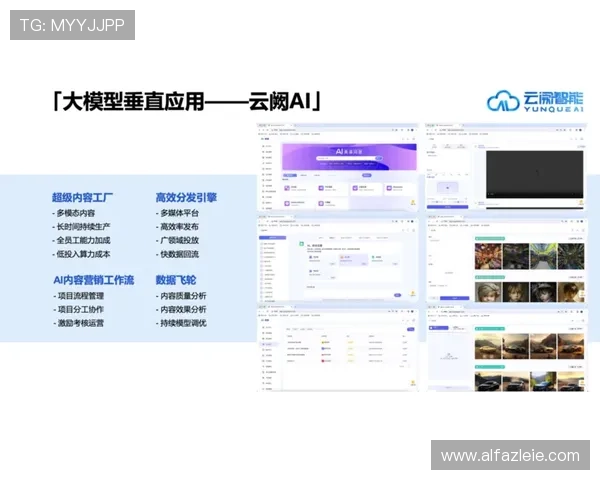Open the green-roofed corridor generated image
600x480 pixels.
coord(543,256)
